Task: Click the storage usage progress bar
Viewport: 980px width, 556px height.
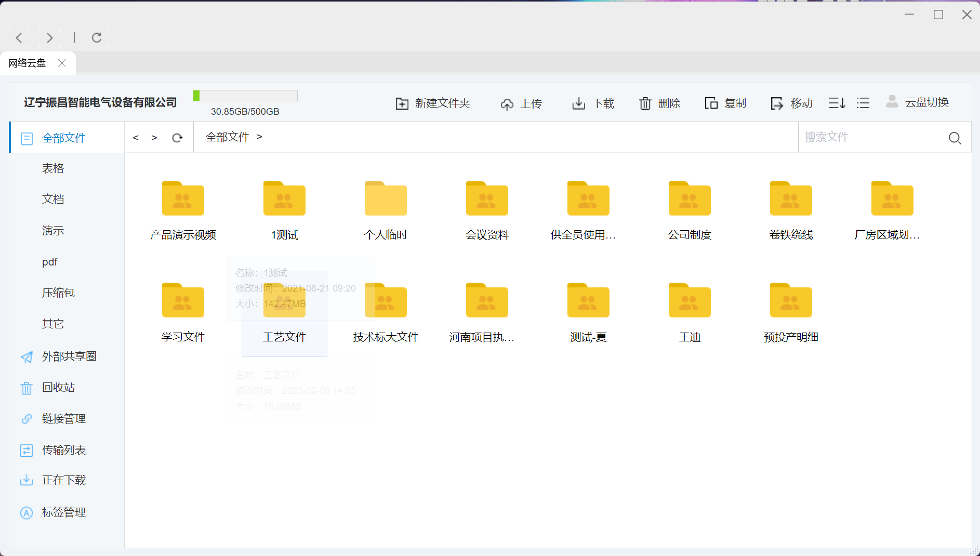Action: click(x=245, y=96)
